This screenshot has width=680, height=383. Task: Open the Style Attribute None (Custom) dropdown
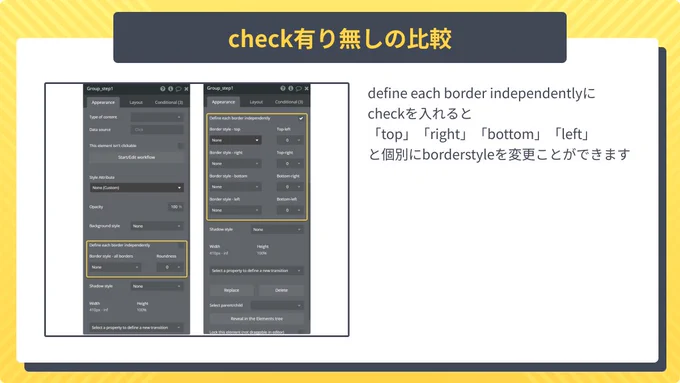pyautogui.click(x=137, y=188)
